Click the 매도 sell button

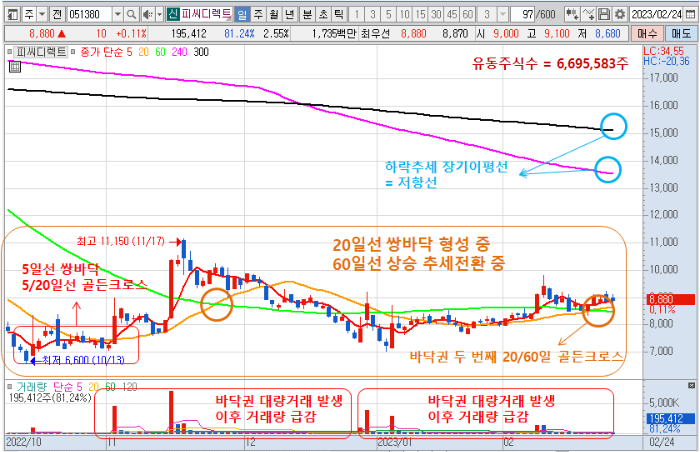(680, 33)
